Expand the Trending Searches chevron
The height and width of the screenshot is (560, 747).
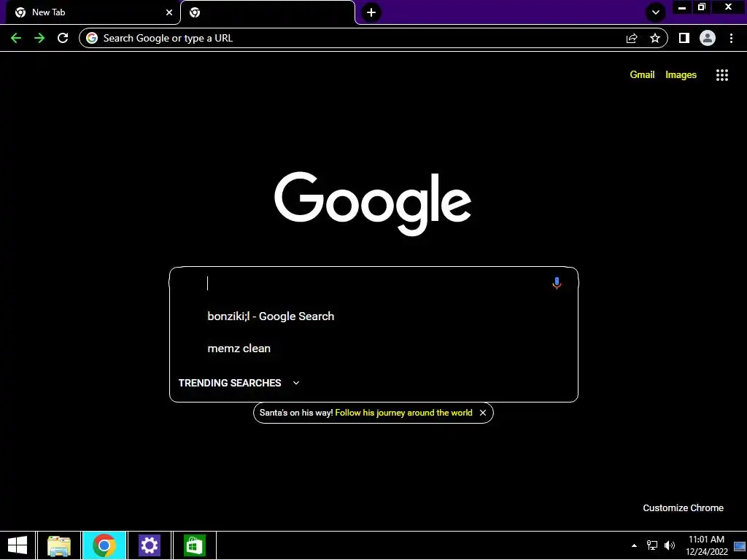pos(296,383)
